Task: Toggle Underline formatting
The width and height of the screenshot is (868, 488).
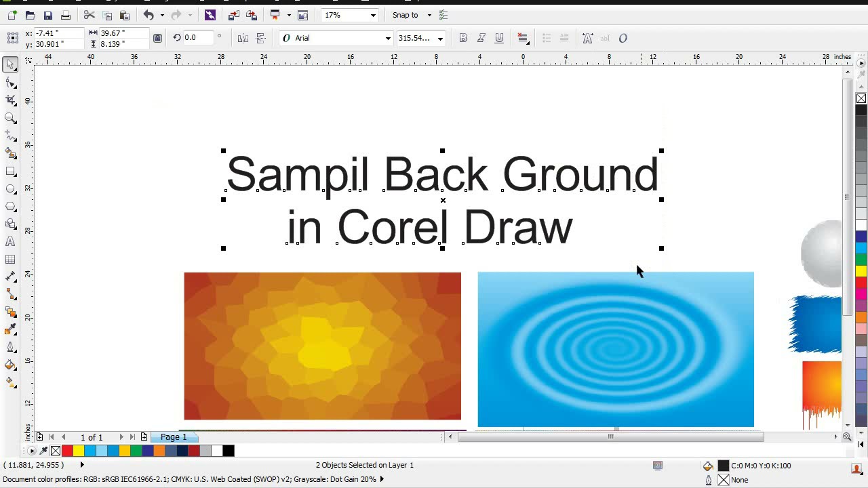Action: 499,38
